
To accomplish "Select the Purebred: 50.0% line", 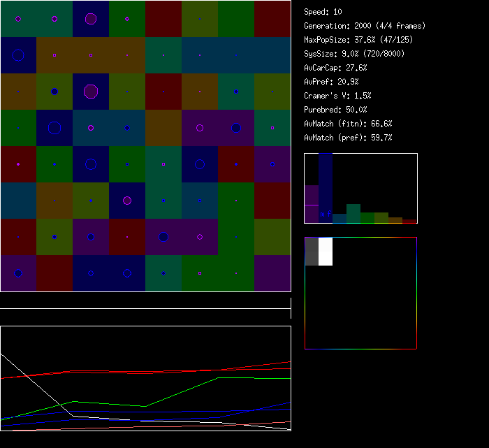I will pos(335,110).
